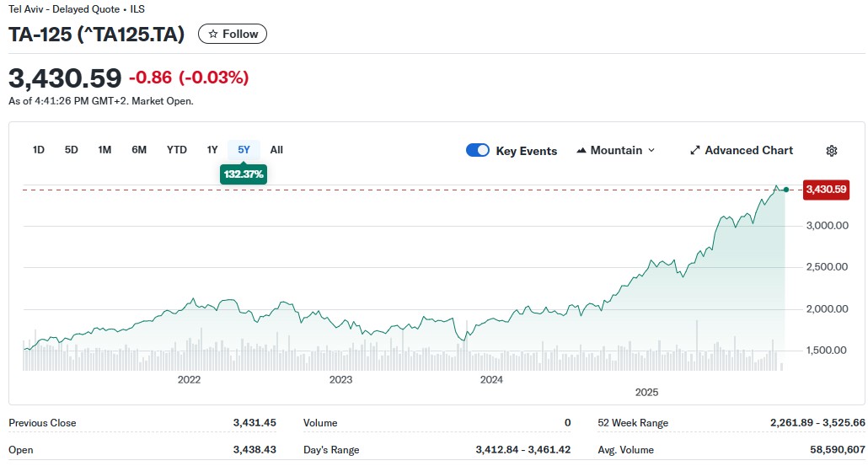Click the star icon in Follow button

pyautogui.click(x=213, y=34)
